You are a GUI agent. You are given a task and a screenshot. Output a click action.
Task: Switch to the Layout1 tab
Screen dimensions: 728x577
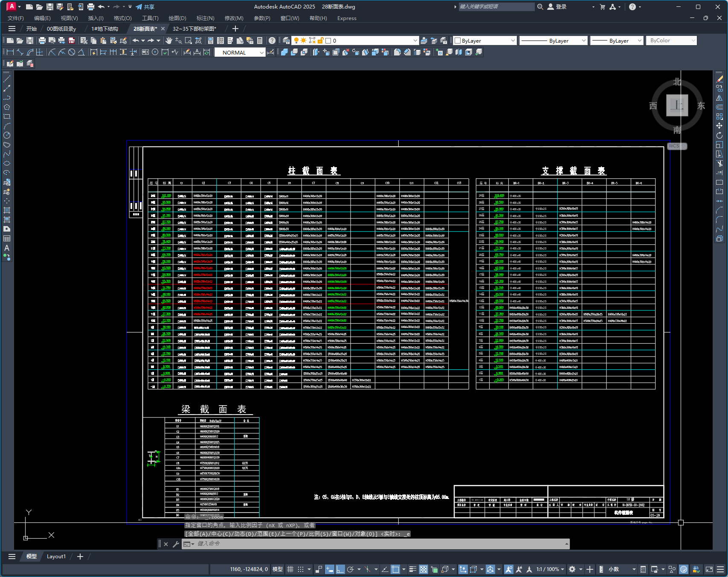click(56, 557)
